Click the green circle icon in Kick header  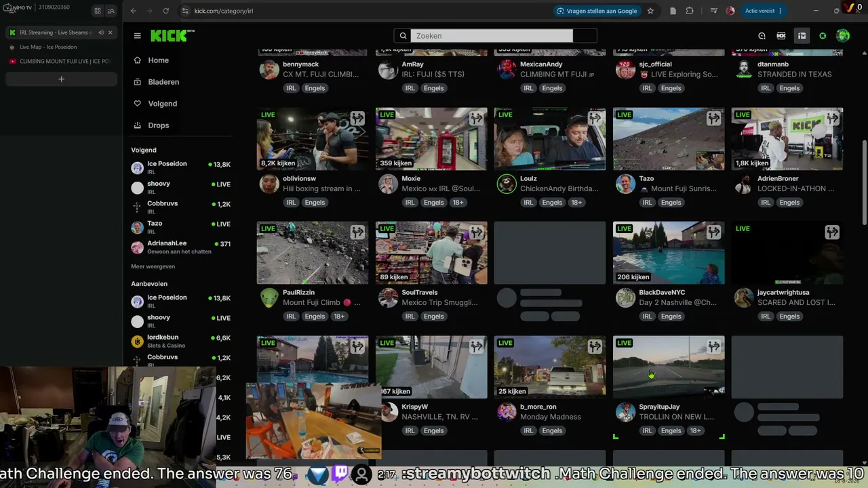[x=823, y=36]
